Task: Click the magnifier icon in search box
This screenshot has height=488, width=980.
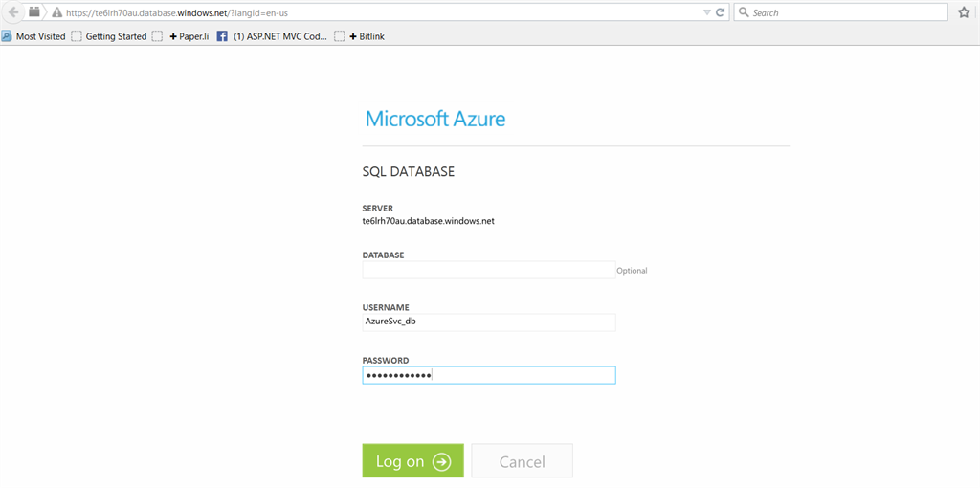Action: (x=744, y=13)
